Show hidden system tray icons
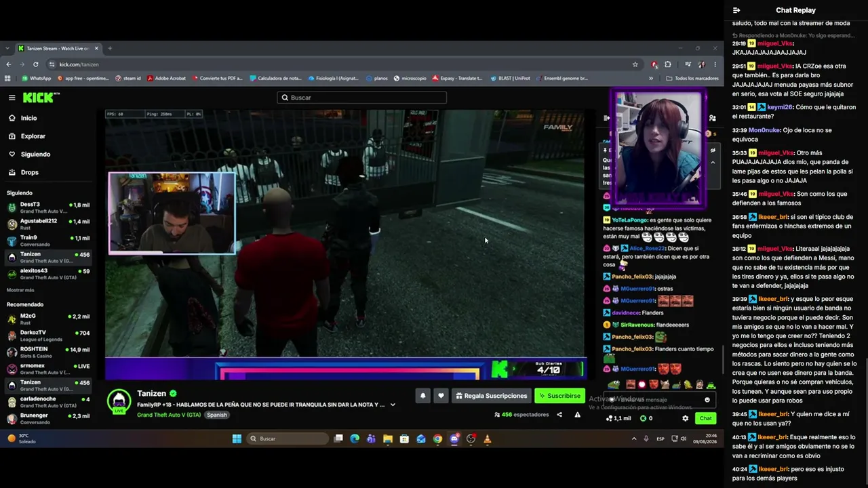Screen dimensions: 868x488 pyautogui.click(x=634, y=439)
